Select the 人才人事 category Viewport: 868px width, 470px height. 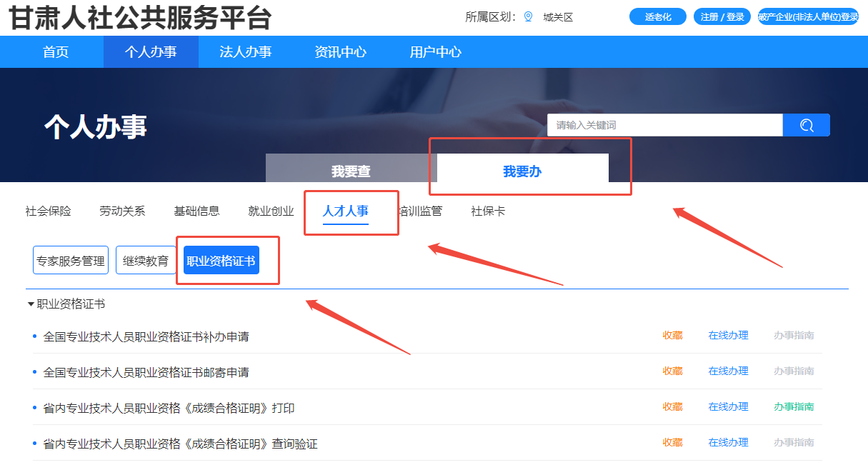tap(346, 211)
